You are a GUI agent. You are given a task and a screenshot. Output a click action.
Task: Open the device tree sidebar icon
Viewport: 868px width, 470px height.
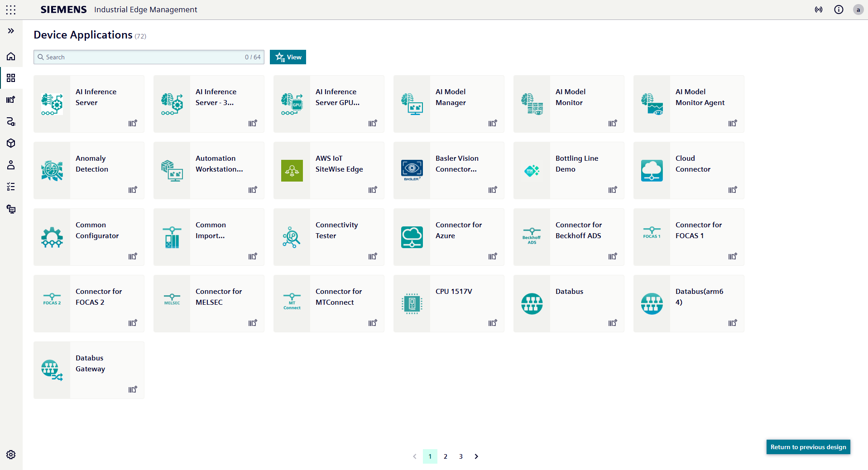(x=11, y=209)
